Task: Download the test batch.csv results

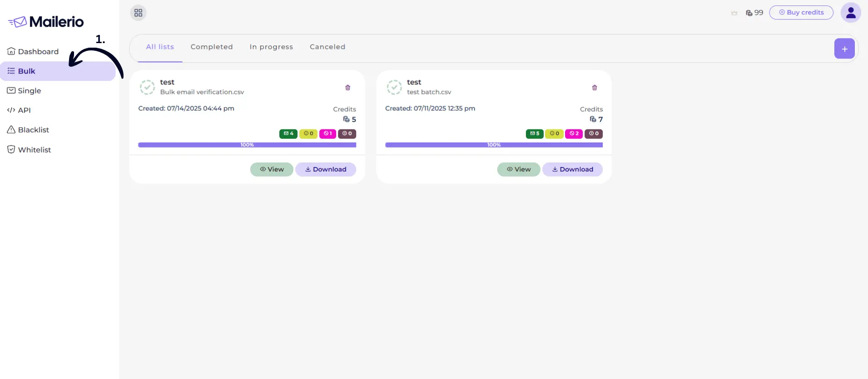Action: coord(572,169)
